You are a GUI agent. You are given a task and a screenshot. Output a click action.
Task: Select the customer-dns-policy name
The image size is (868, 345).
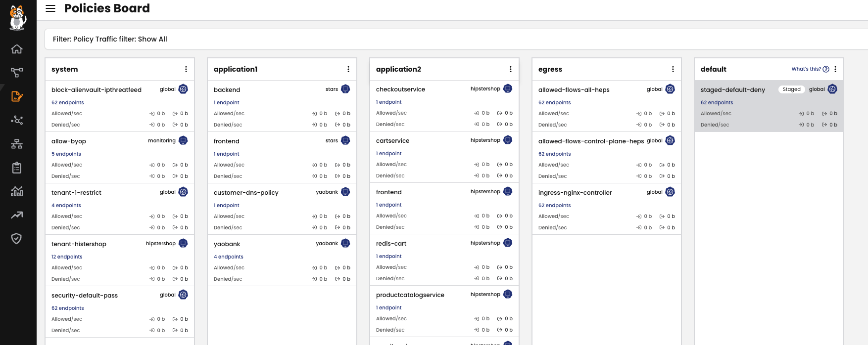click(x=246, y=193)
